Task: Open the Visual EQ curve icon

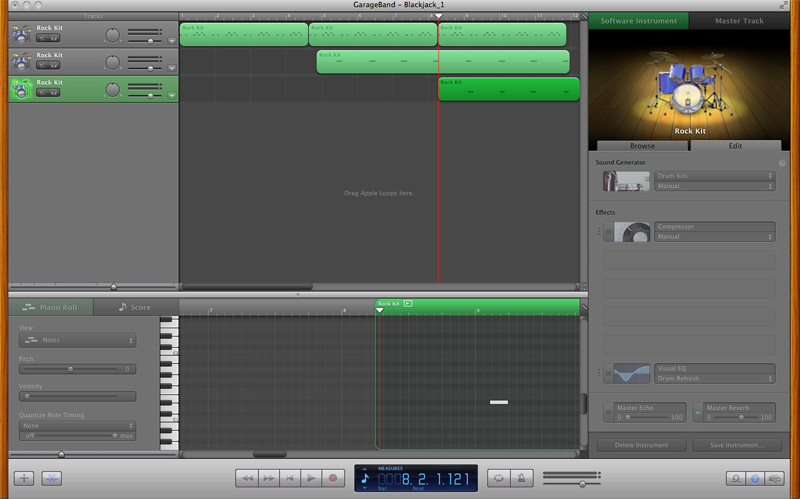Action: click(632, 373)
